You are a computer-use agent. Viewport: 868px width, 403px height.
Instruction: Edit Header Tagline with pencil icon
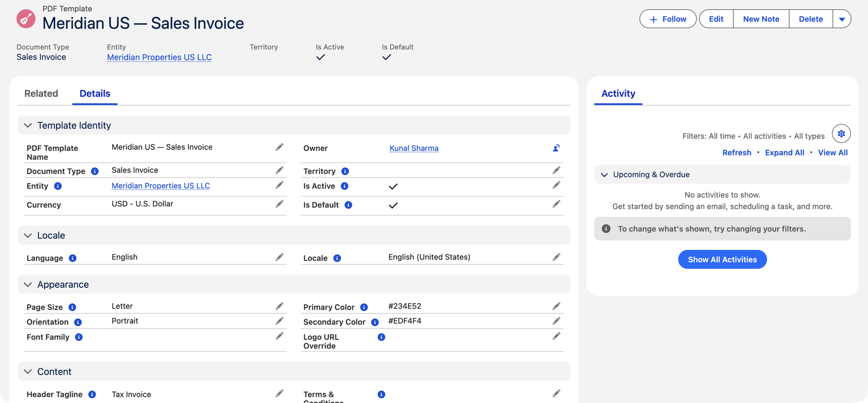[x=279, y=394]
